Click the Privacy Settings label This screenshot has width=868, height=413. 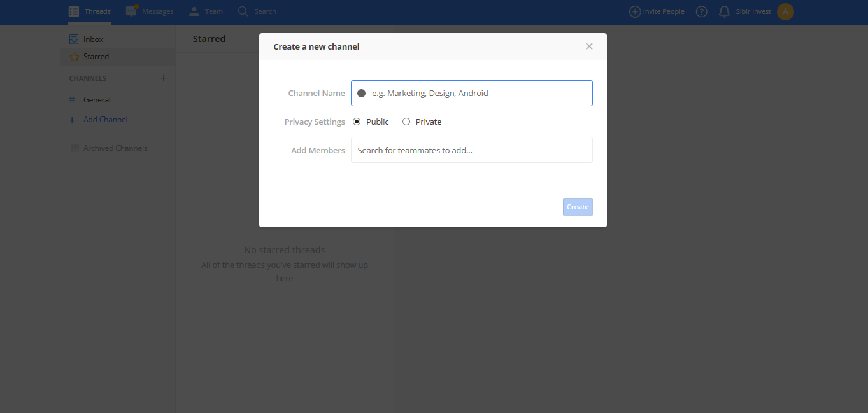click(315, 122)
